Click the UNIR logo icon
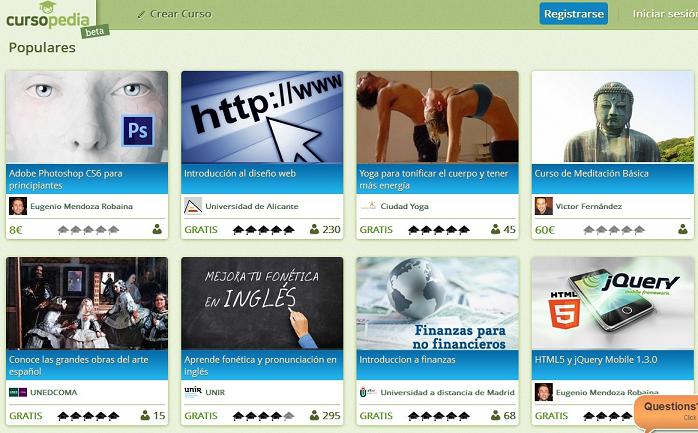The image size is (698, 433). click(193, 391)
